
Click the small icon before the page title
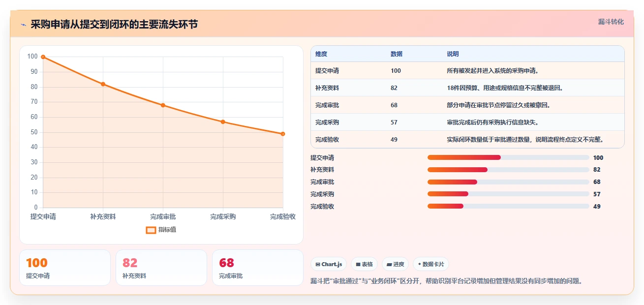click(23, 25)
